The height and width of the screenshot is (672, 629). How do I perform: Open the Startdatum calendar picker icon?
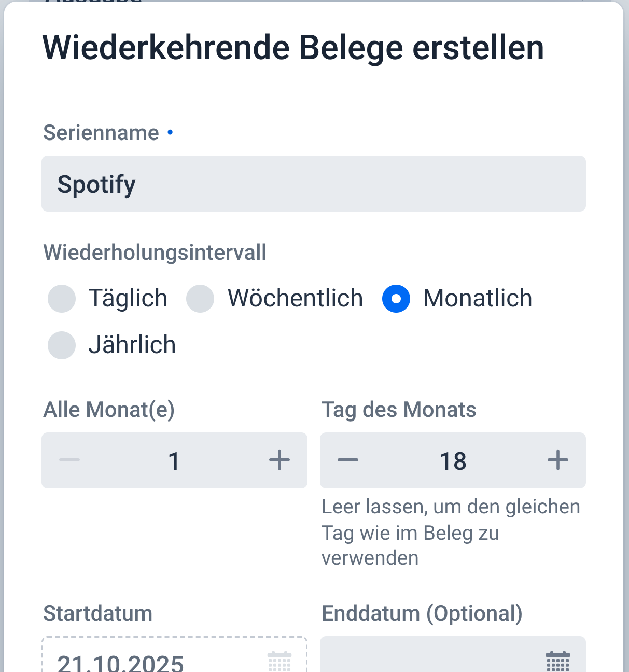pyautogui.click(x=279, y=662)
